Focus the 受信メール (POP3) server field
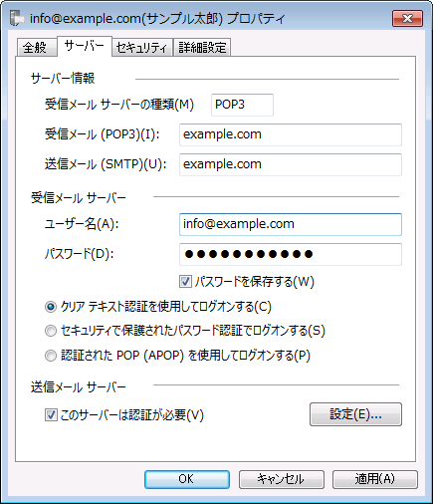The width and height of the screenshot is (433, 504). click(x=291, y=134)
